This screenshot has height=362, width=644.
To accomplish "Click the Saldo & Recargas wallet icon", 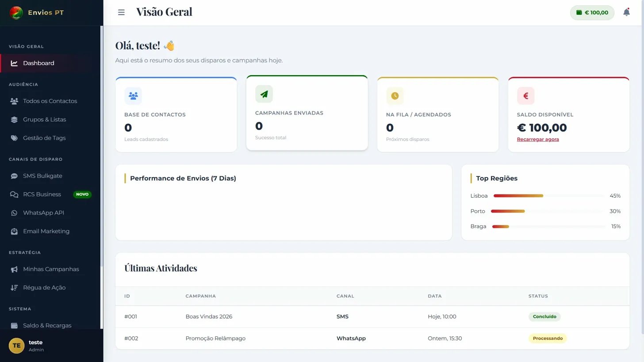I will click(14, 325).
